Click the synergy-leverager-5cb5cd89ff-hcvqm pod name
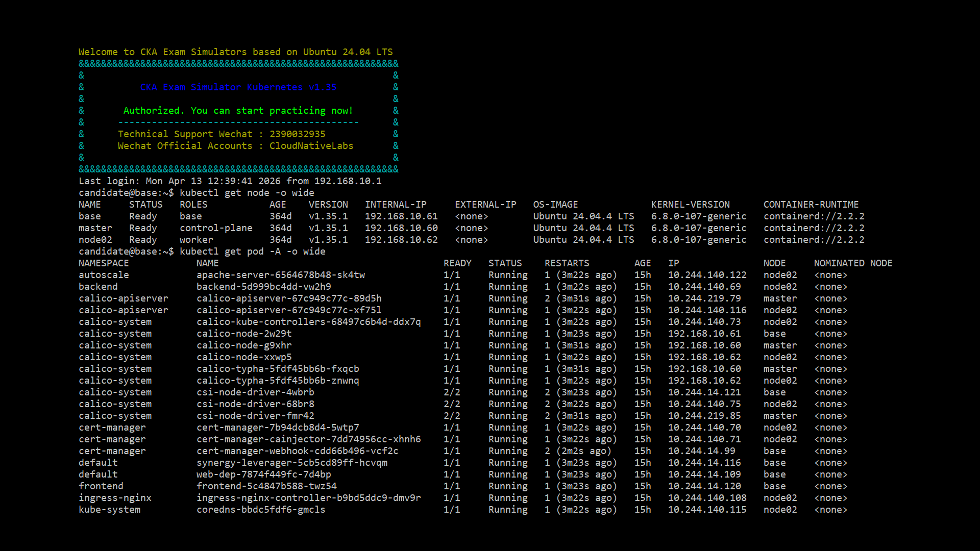980x551 pixels. click(x=291, y=463)
